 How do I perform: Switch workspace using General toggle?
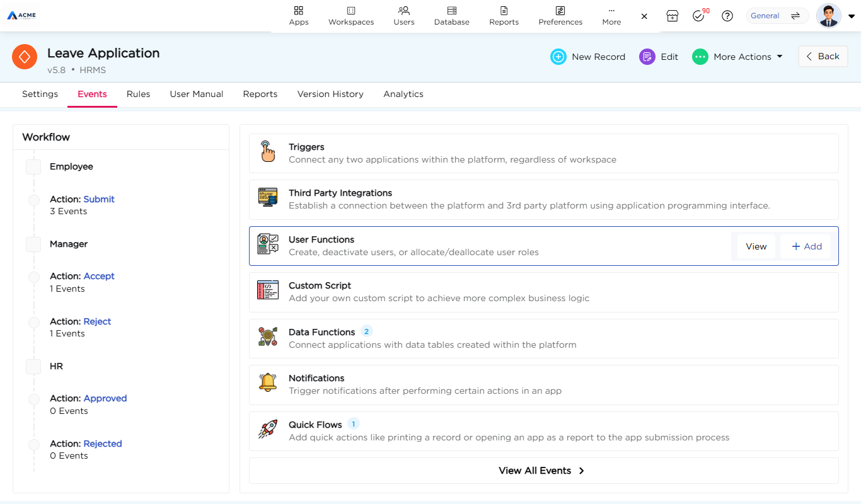pos(777,16)
